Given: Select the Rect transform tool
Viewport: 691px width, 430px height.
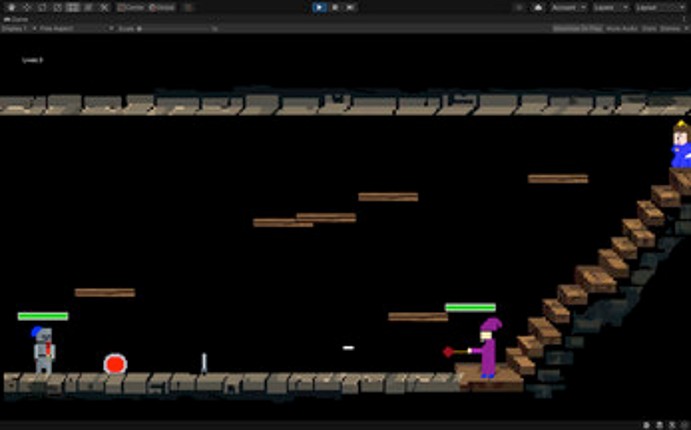Looking at the screenshot, I should 73,7.
